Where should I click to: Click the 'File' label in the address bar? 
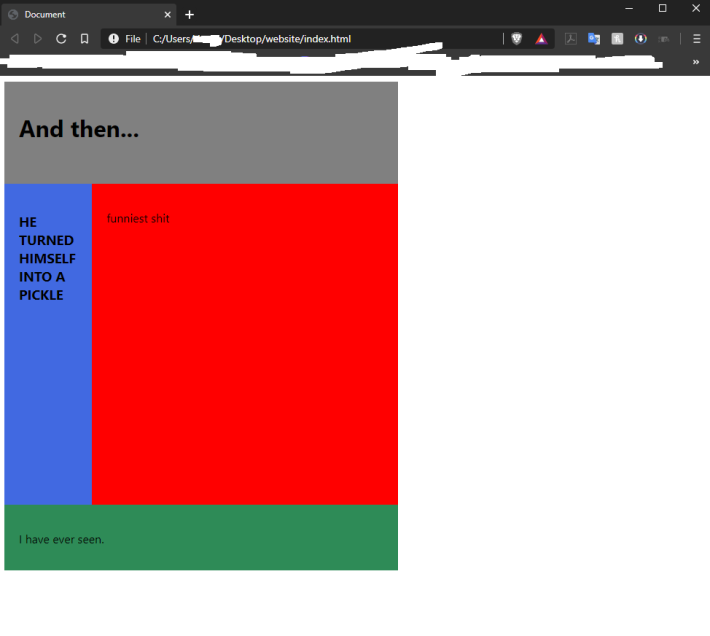[x=133, y=39]
